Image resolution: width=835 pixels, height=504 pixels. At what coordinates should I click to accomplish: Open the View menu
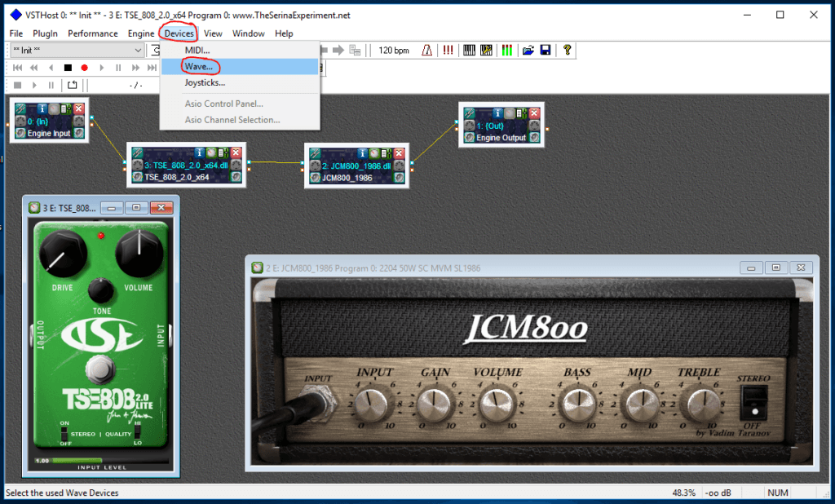coord(213,33)
